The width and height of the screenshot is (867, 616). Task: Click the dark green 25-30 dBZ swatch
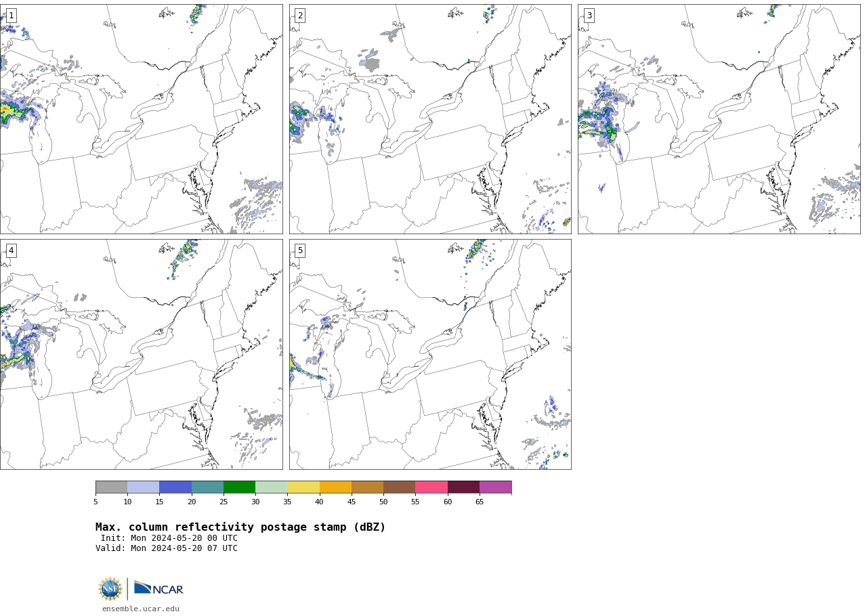239,487
